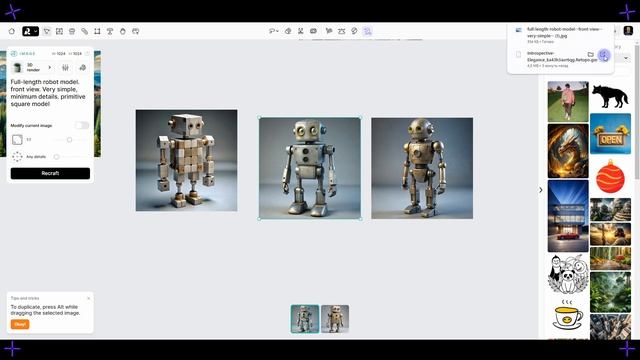Image resolution: width=640 pixels, height=360 pixels.
Task: Open the autumn forest path gallery image
Action: click(610, 258)
